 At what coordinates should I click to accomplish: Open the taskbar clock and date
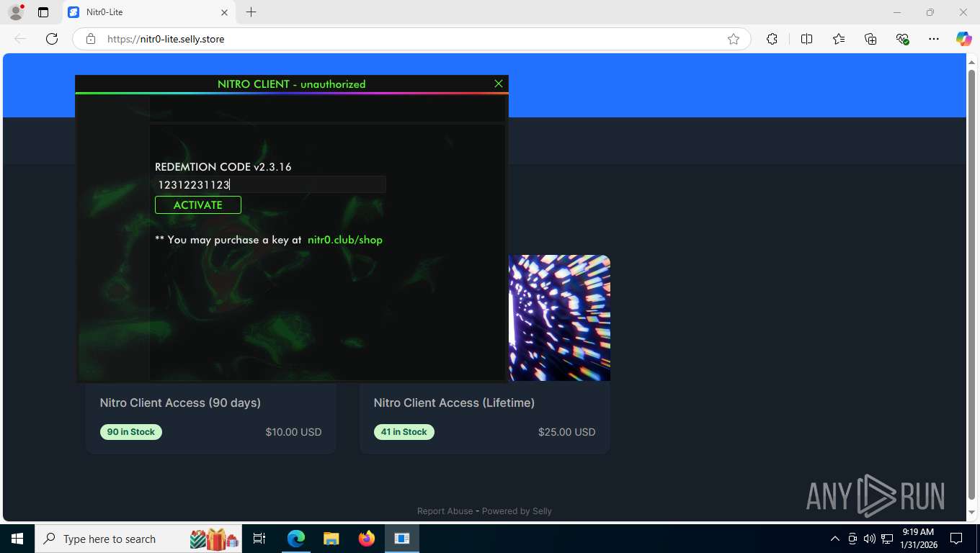(917, 539)
